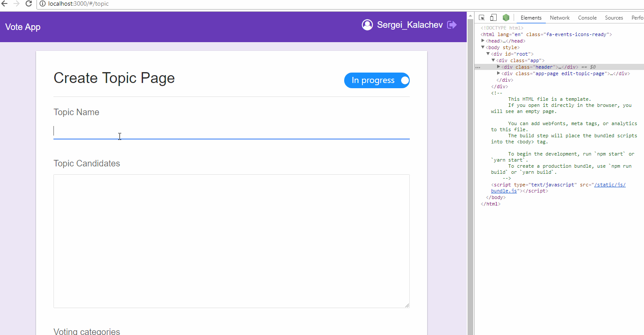644x335 pixels.
Task: Switch to the Elements tab
Action: point(531,18)
